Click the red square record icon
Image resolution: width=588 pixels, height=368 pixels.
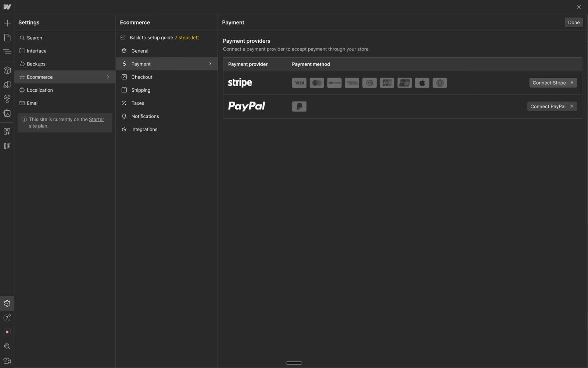[7, 332]
